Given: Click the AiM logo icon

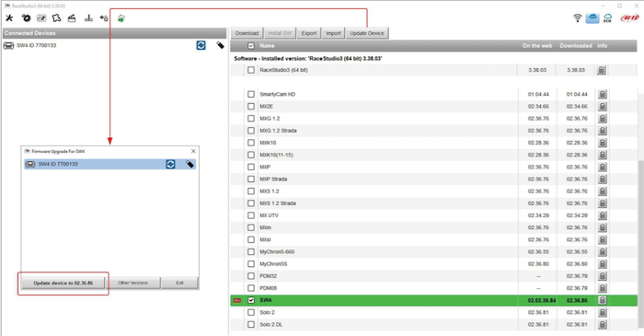Looking at the screenshot, I should click(x=629, y=17).
